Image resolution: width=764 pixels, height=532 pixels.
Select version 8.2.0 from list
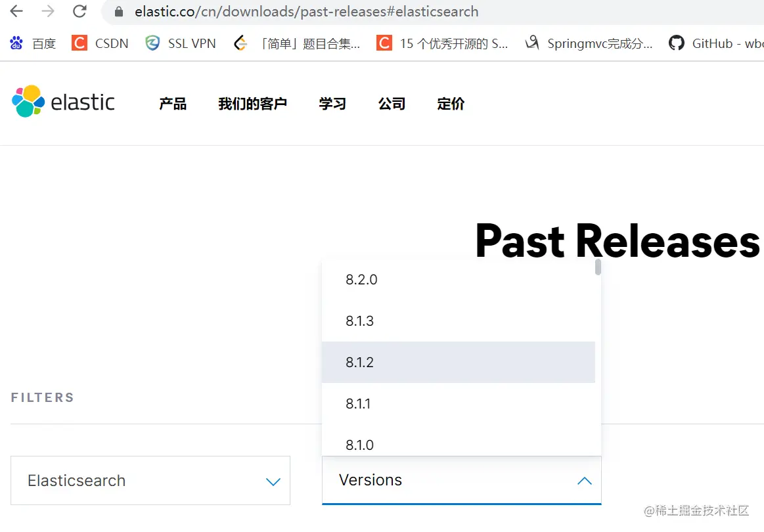click(x=459, y=280)
